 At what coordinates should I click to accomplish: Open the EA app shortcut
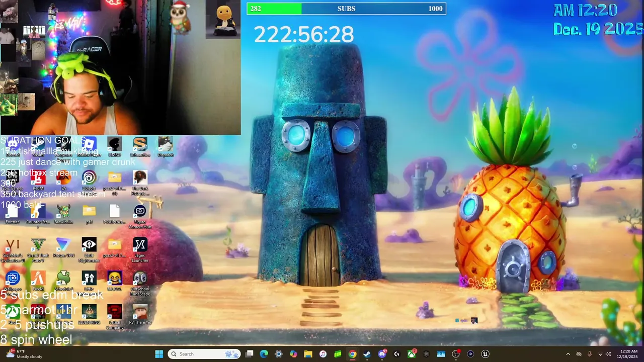tap(63, 181)
